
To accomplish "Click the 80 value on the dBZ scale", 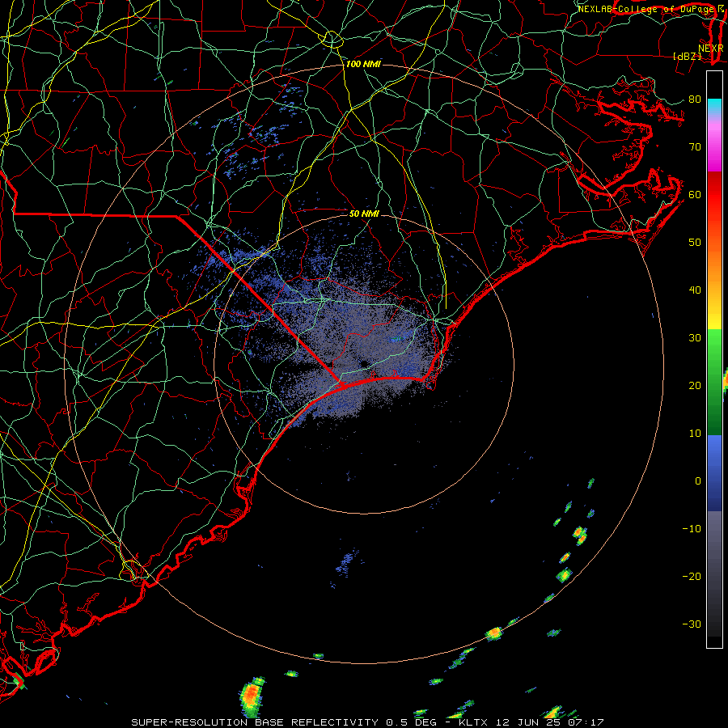I will tap(695, 99).
